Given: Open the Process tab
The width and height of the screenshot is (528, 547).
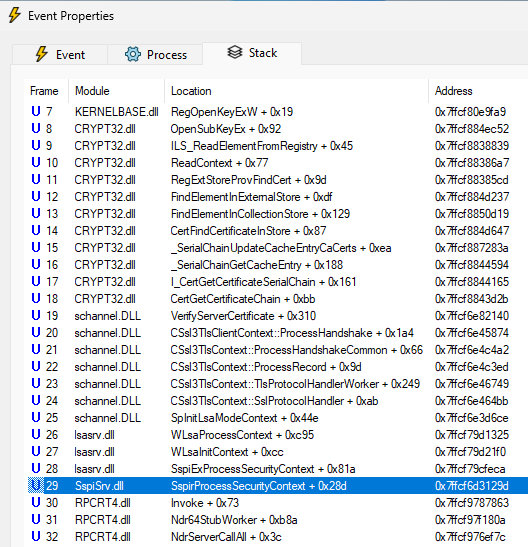Looking at the screenshot, I should [x=155, y=54].
